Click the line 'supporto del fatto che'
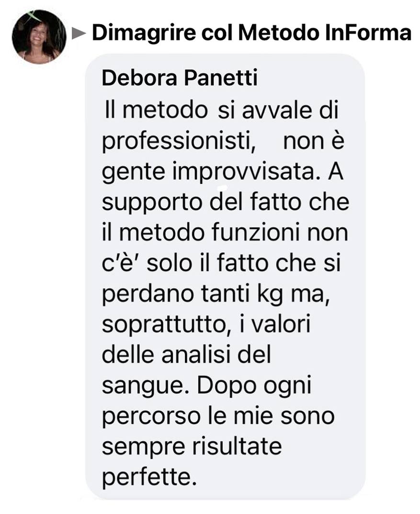The width and height of the screenshot is (420, 514). [226, 202]
